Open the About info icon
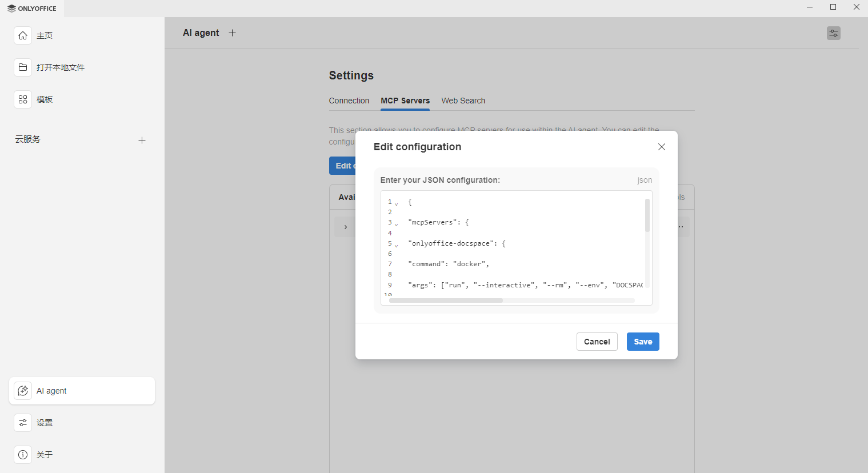Image resolution: width=868 pixels, height=473 pixels. click(x=23, y=455)
